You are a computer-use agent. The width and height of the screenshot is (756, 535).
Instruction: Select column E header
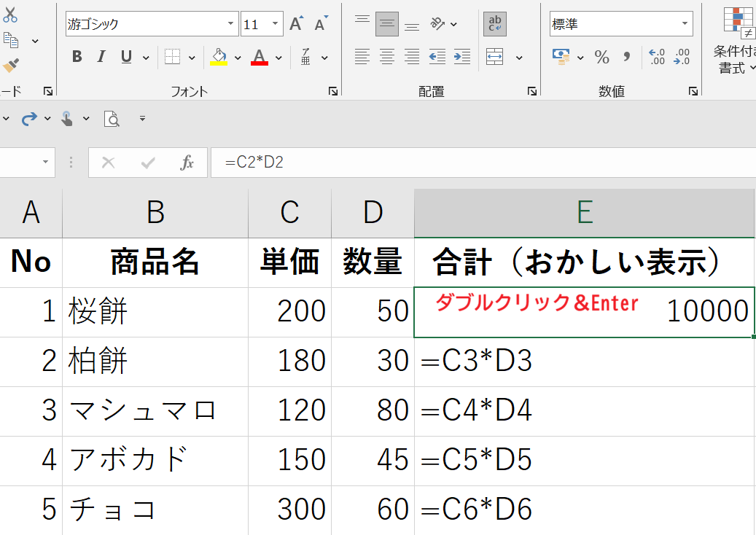pos(584,212)
